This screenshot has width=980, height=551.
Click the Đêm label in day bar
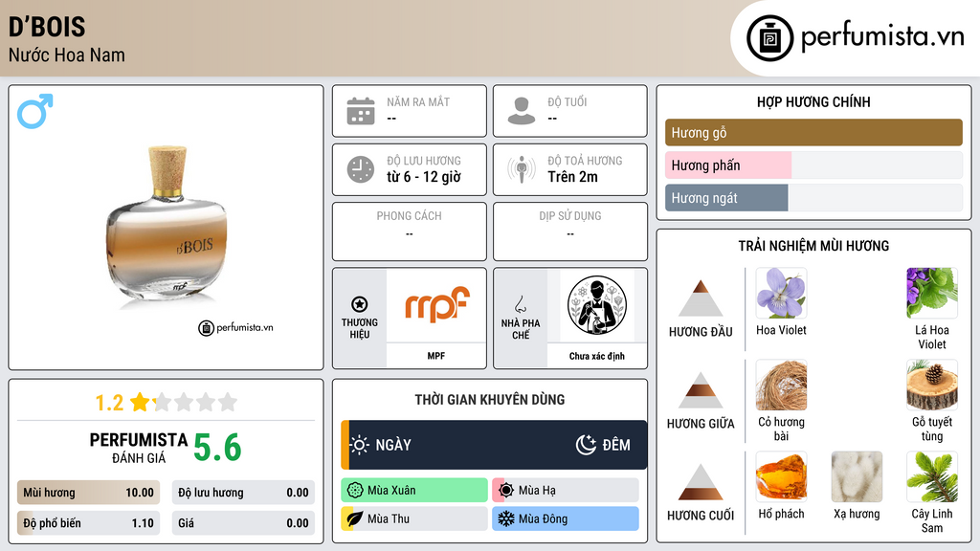(616, 445)
